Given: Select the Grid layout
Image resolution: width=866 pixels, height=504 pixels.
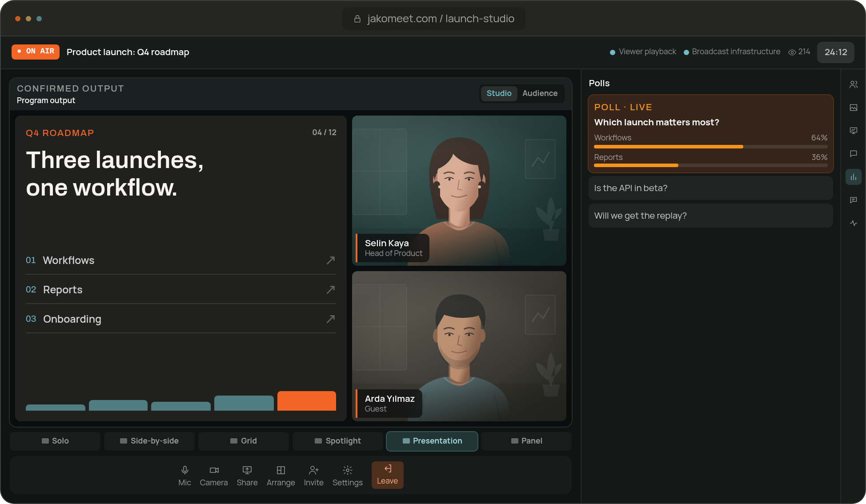Looking at the screenshot, I should 244,441.
